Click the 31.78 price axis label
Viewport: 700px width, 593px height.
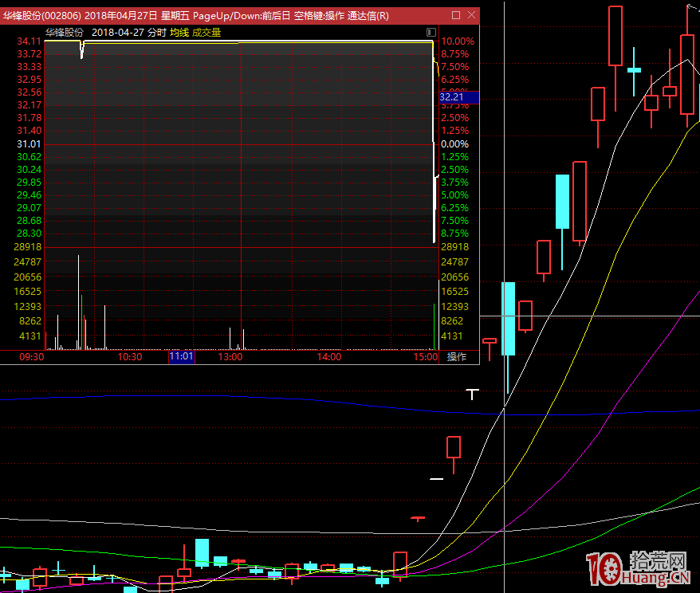tap(29, 118)
